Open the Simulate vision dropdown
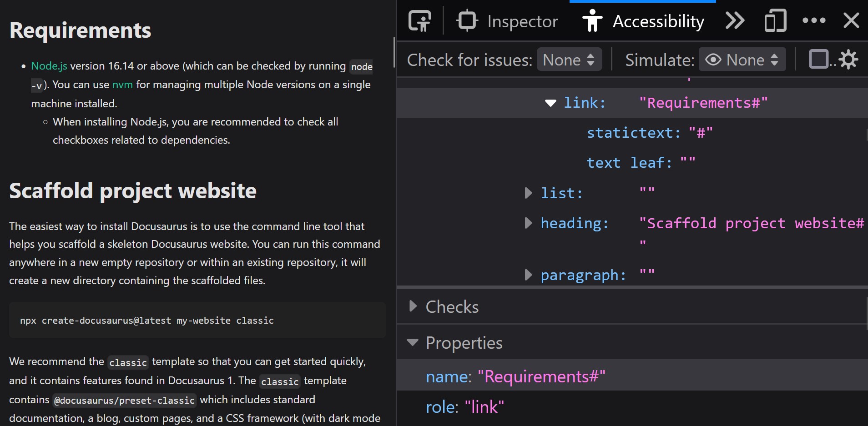The height and width of the screenshot is (426, 868). (x=742, y=60)
